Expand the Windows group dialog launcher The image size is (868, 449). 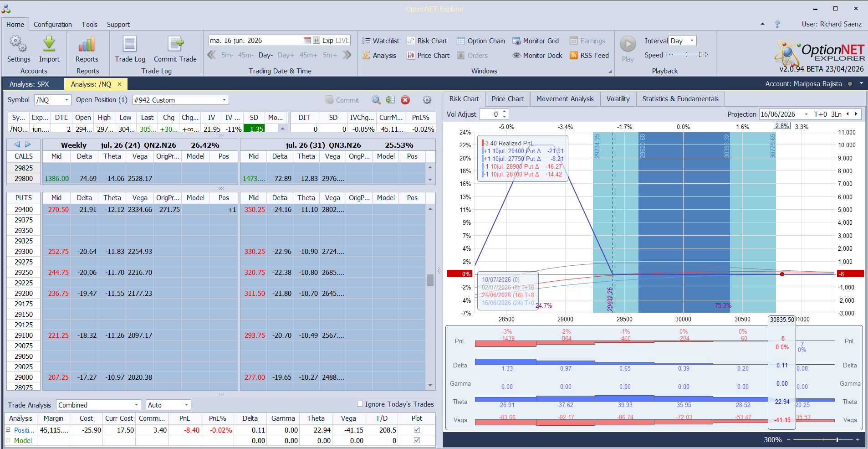(x=610, y=72)
